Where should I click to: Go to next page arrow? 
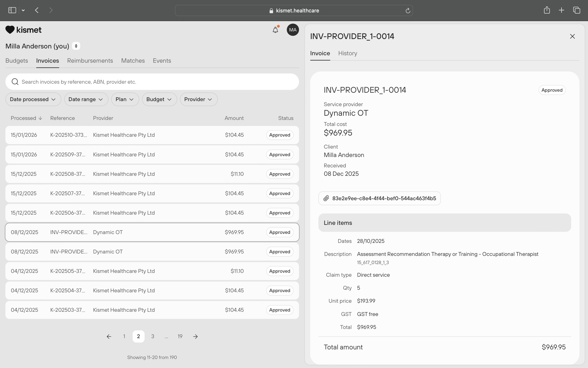(x=195, y=336)
